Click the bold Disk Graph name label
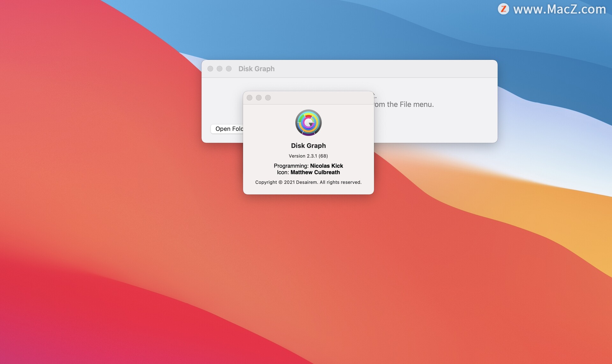The width and height of the screenshot is (612, 364). (x=308, y=146)
